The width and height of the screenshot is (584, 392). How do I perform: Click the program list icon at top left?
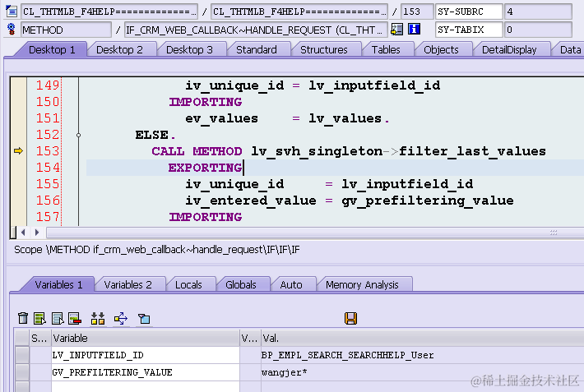pos(12,12)
